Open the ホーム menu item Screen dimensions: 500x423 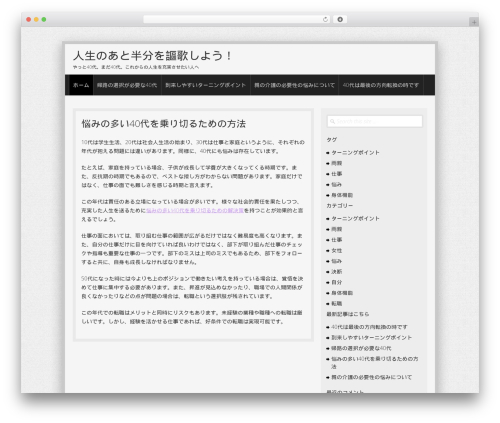(x=81, y=85)
